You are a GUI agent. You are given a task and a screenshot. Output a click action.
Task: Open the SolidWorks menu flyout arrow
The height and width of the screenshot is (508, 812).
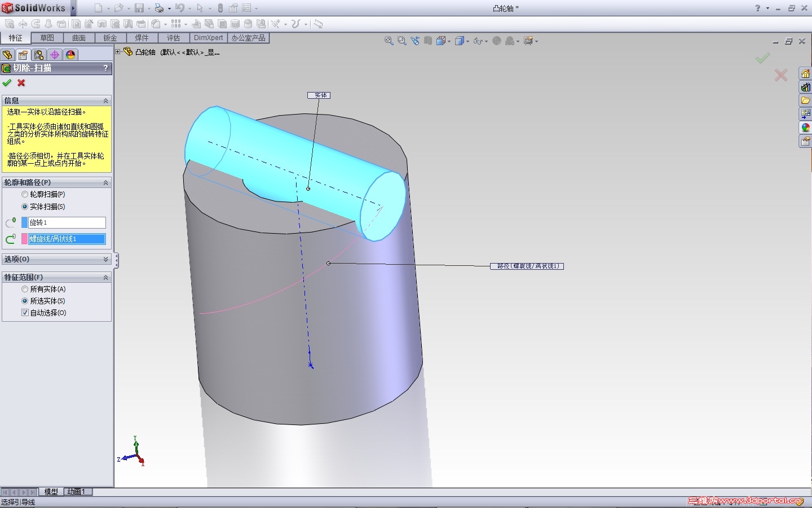pyautogui.click(x=73, y=8)
